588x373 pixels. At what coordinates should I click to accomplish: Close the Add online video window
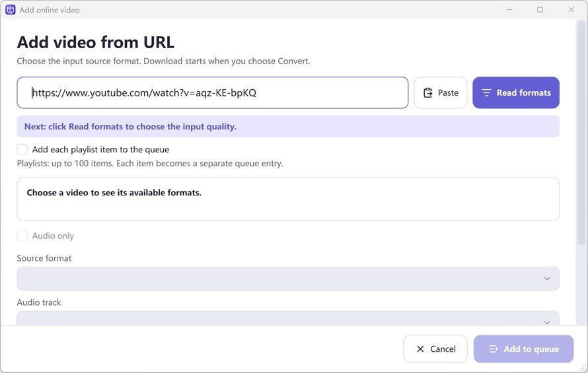coord(571,10)
